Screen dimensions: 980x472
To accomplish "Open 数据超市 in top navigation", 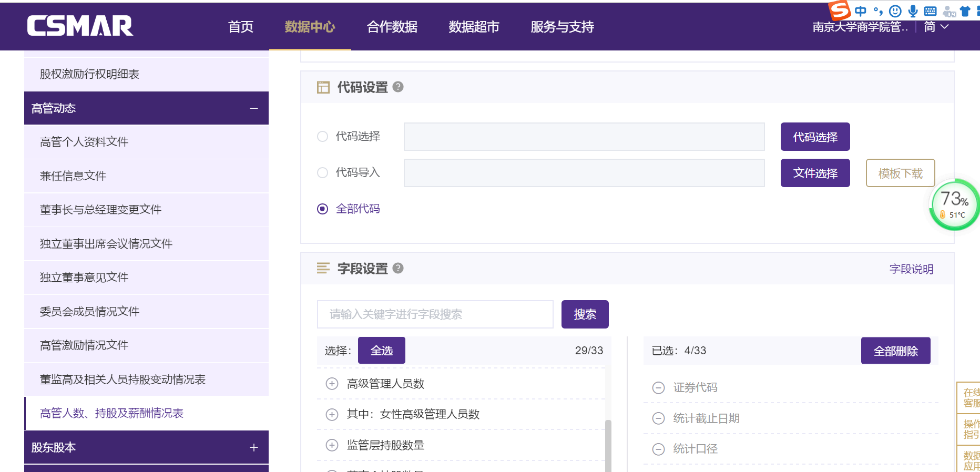I will pos(474,27).
